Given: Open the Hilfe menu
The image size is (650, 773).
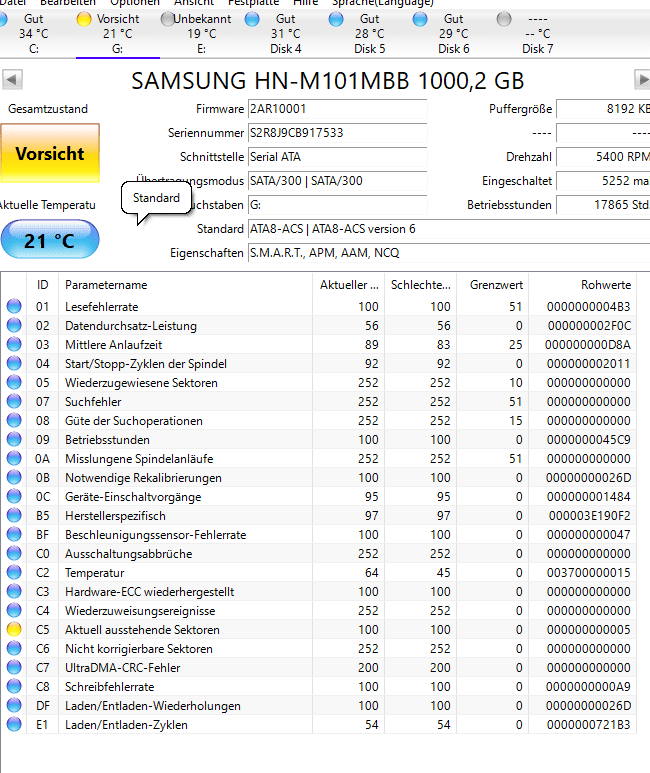Looking at the screenshot, I should point(306,2).
